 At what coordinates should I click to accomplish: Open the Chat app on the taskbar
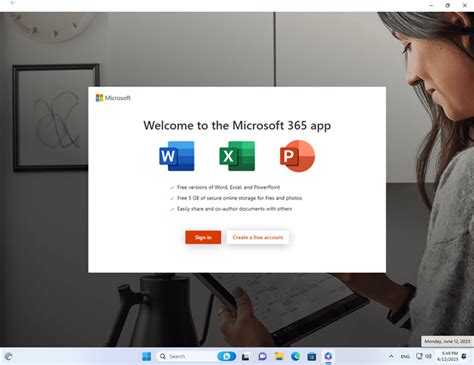point(262,357)
